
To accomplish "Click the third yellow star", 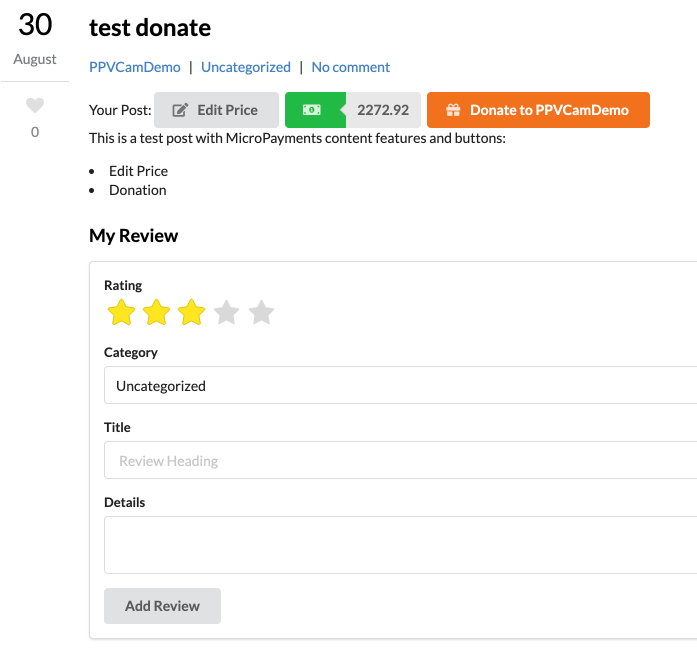I will tap(191, 313).
